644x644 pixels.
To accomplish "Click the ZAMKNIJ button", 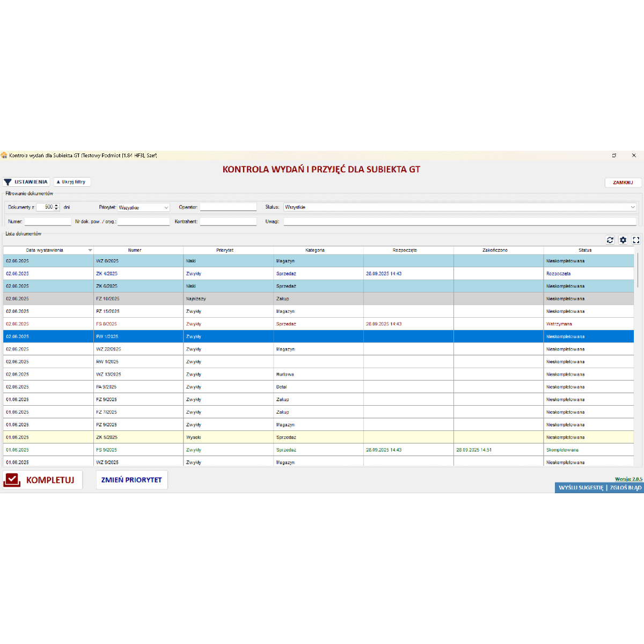I will coord(623,182).
